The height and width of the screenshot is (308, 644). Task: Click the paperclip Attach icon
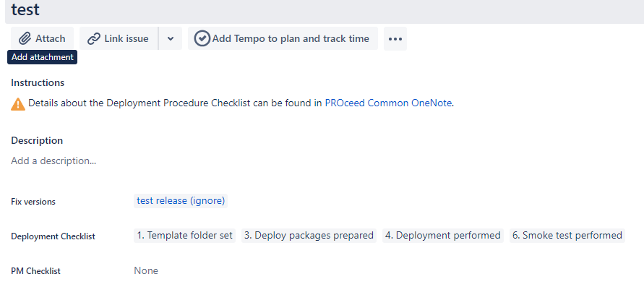[x=25, y=39]
